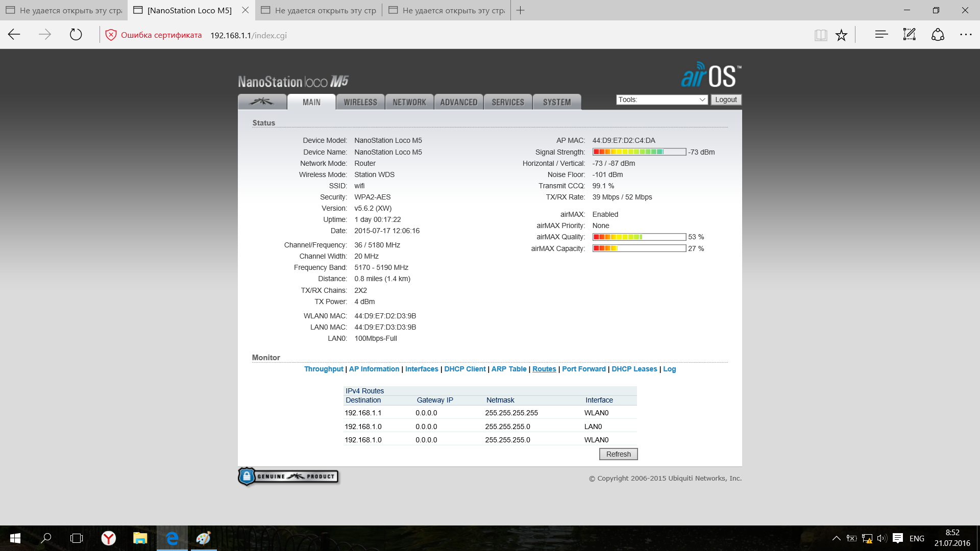Expand the Tools dropdown
Screen dimensions: 980x551
[x=661, y=99]
